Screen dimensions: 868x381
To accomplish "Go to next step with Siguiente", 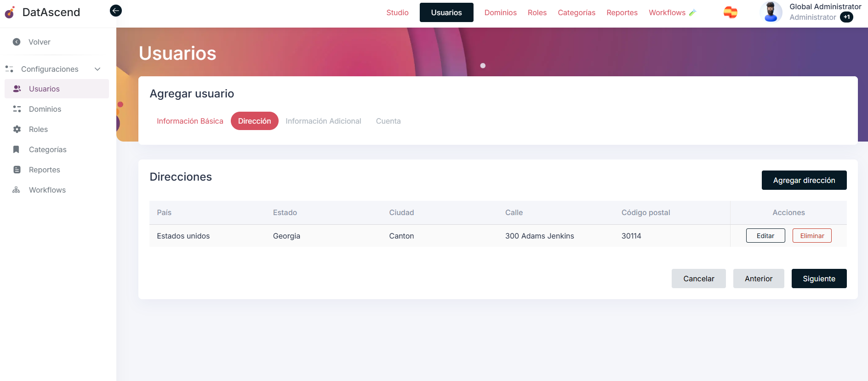I will pyautogui.click(x=819, y=279).
